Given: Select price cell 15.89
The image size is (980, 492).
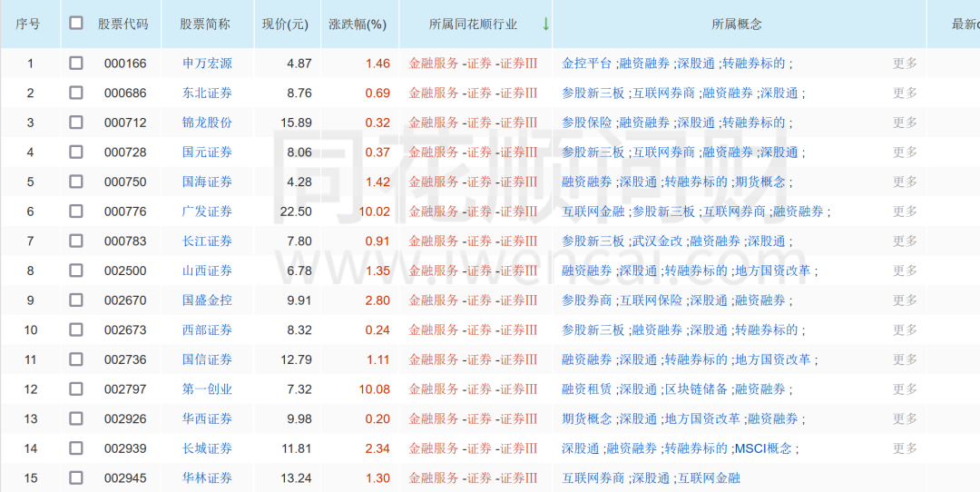Looking at the screenshot, I should (x=296, y=123).
